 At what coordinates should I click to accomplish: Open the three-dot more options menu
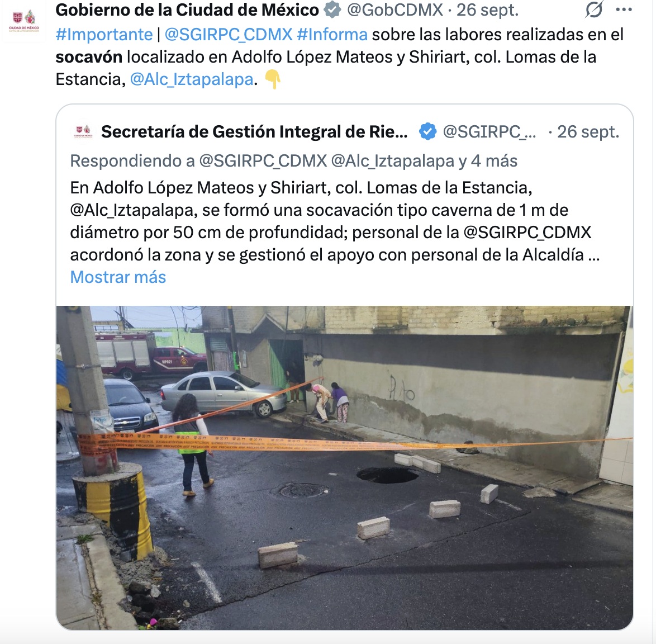(624, 10)
